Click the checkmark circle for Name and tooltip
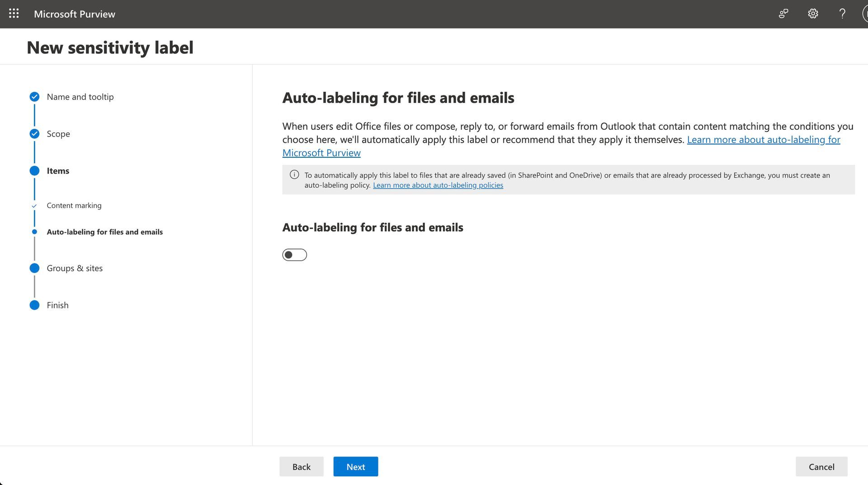The image size is (868, 485). tap(34, 97)
